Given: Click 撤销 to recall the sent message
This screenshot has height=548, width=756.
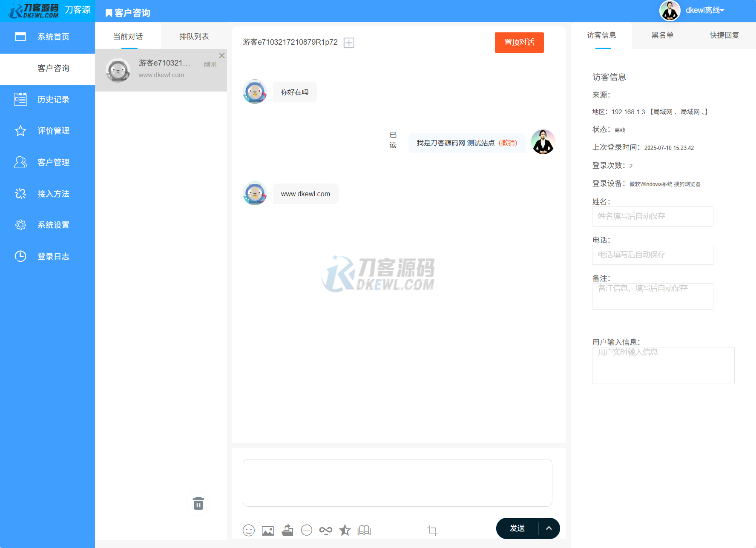Looking at the screenshot, I should pos(508,143).
